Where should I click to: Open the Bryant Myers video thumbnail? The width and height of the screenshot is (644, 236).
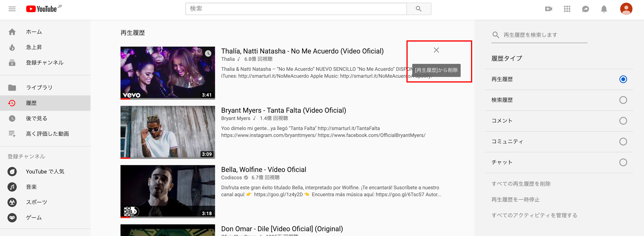168,132
